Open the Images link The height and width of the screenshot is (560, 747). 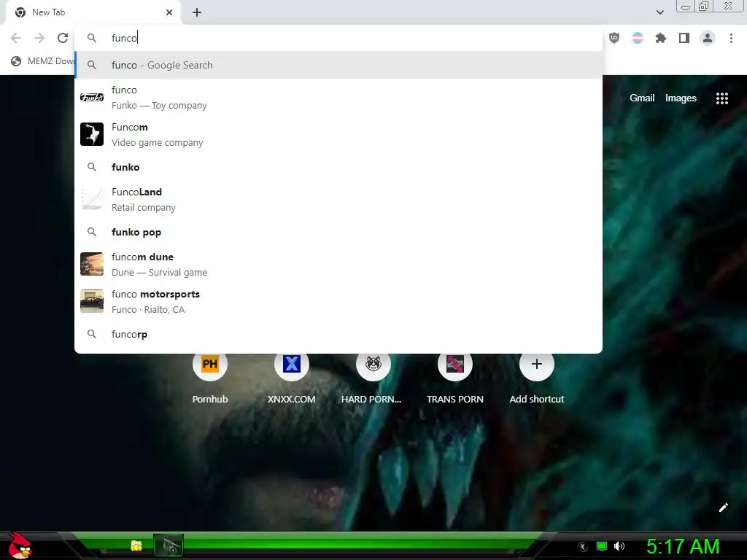point(681,98)
